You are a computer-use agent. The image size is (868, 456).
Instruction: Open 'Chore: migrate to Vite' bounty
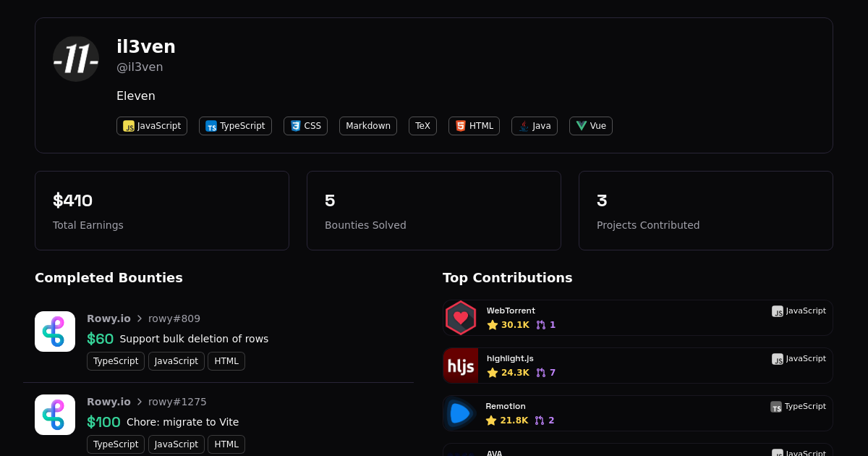[182, 422]
